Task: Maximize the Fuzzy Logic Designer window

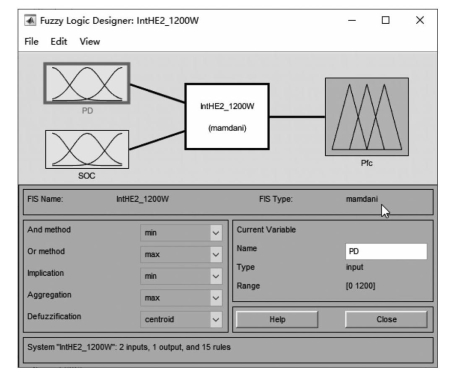Action: click(386, 20)
